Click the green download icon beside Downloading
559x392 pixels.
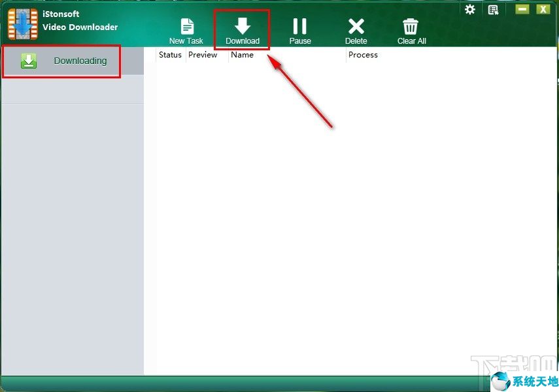29,60
